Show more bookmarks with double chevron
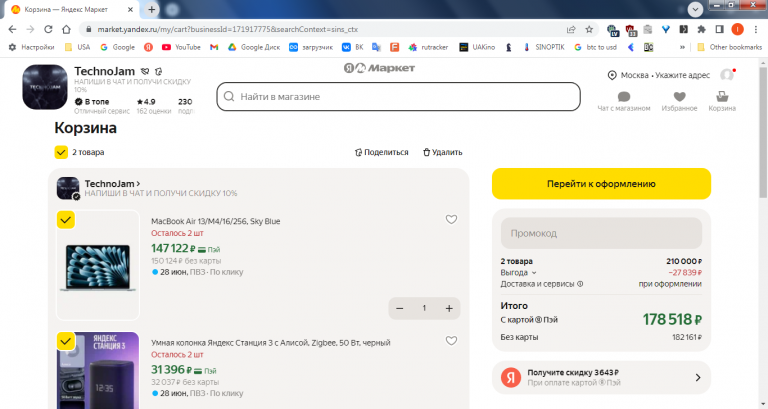This screenshot has height=409, width=768. pyautogui.click(x=682, y=47)
